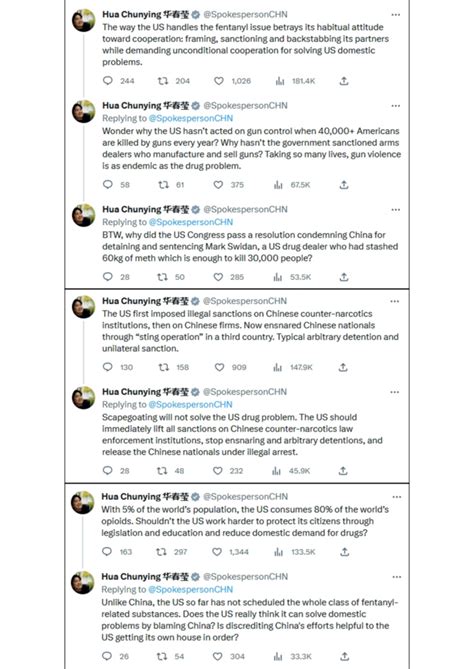Open more options on the opioids tweet
Image resolution: width=474 pixels, height=669 pixels.
(x=396, y=497)
